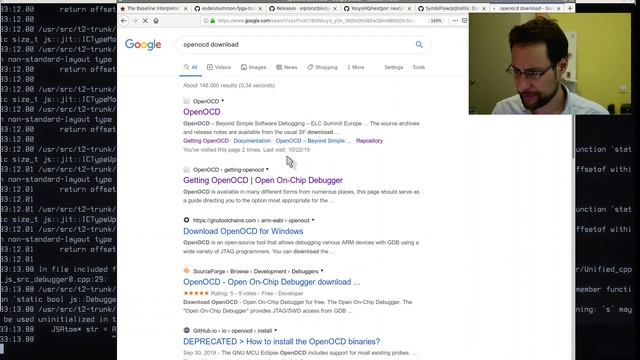Select the Videos search filter
640x360 pixels.
[219, 67]
